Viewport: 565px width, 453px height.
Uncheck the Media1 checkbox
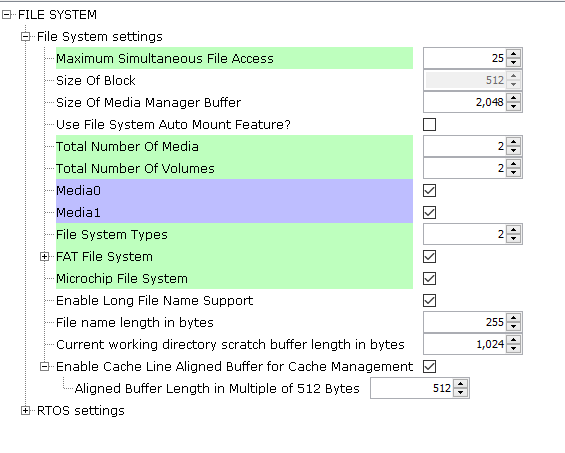click(430, 213)
